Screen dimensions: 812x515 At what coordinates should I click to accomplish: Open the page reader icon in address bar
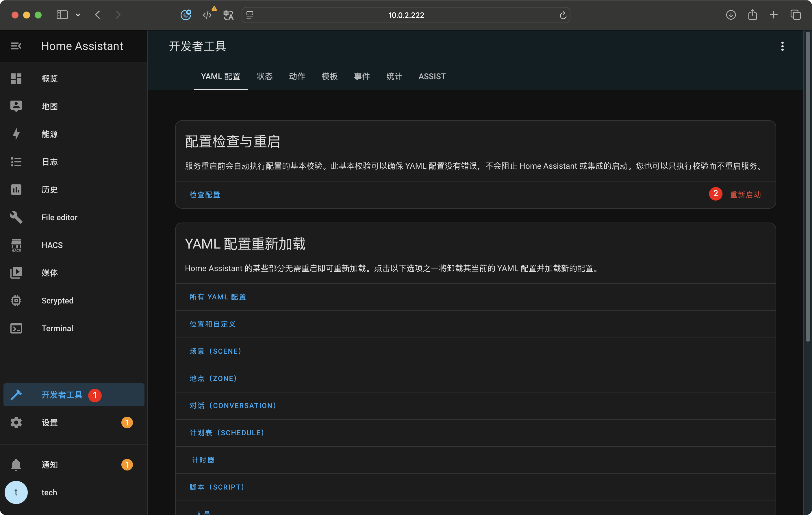pyautogui.click(x=250, y=15)
